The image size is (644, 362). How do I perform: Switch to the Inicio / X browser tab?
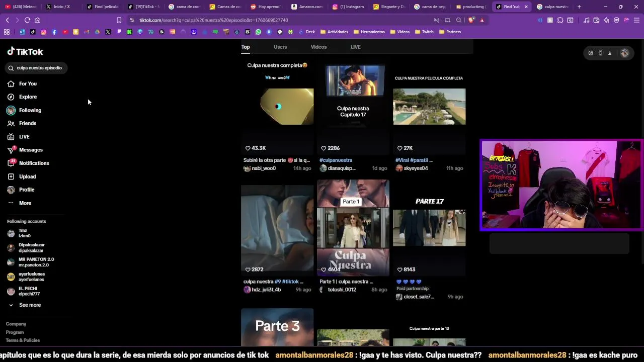(x=61, y=7)
